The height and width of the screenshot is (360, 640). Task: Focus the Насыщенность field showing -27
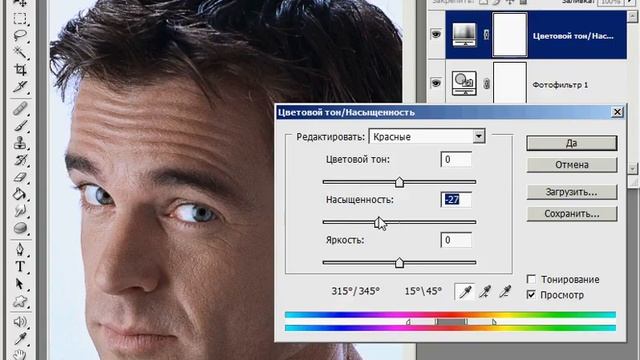(456, 200)
